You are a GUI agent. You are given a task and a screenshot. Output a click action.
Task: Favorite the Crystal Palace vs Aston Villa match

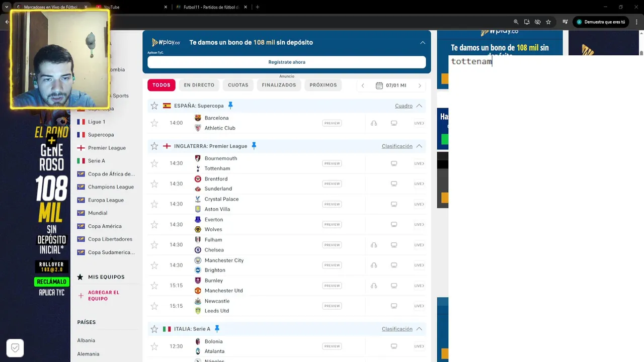[x=154, y=204]
